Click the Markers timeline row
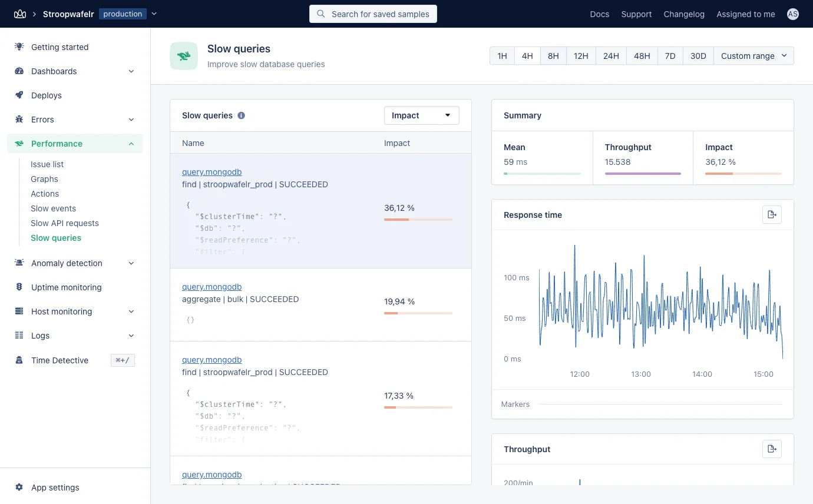813x504 pixels. point(642,404)
